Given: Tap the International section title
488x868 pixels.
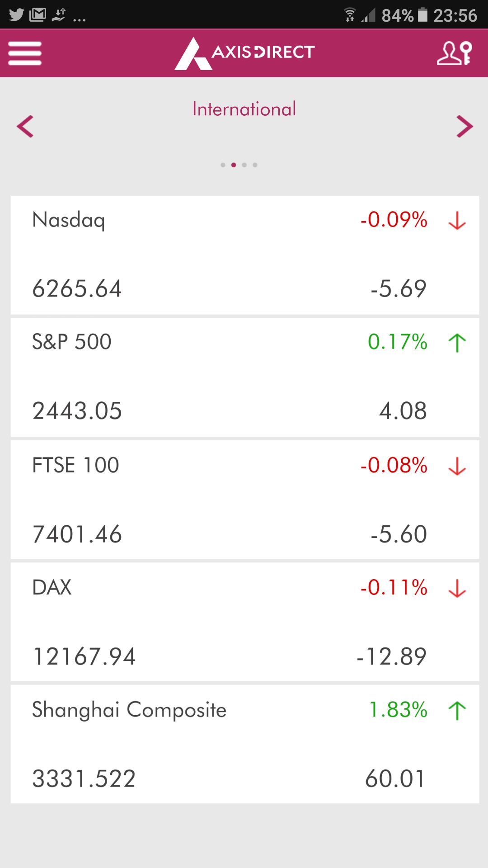Looking at the screenshot, I should [x=244, y=109].
